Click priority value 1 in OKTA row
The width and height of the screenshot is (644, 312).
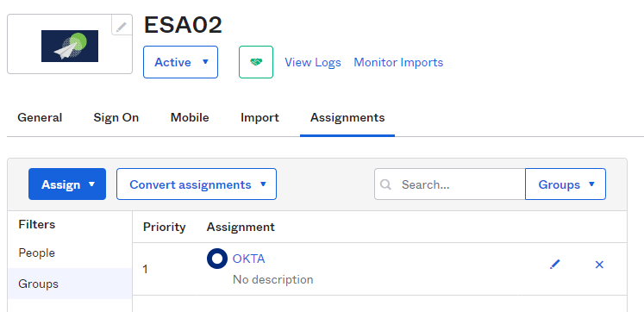[x=145, y=269]
